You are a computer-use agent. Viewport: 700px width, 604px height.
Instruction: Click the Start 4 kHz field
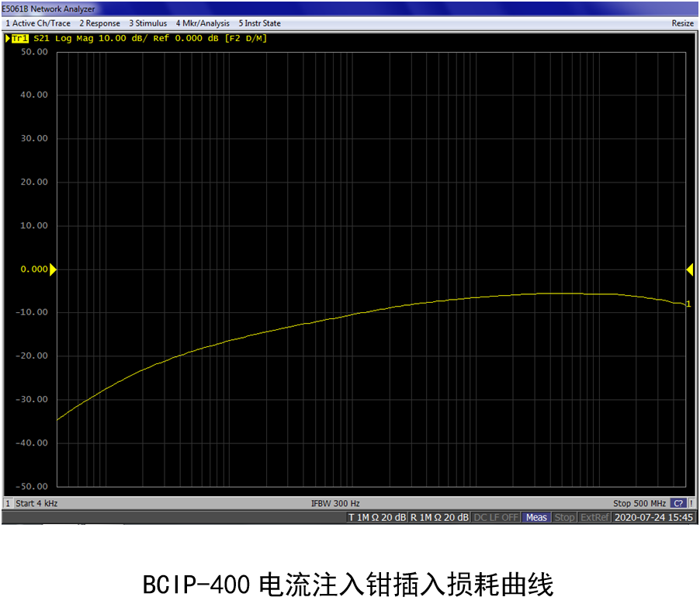(x=36, y=503)
